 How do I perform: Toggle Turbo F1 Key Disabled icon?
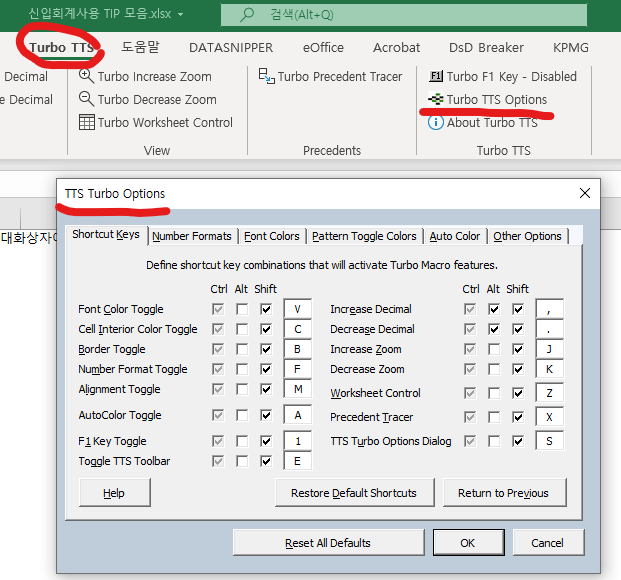(x=436, y=76)
